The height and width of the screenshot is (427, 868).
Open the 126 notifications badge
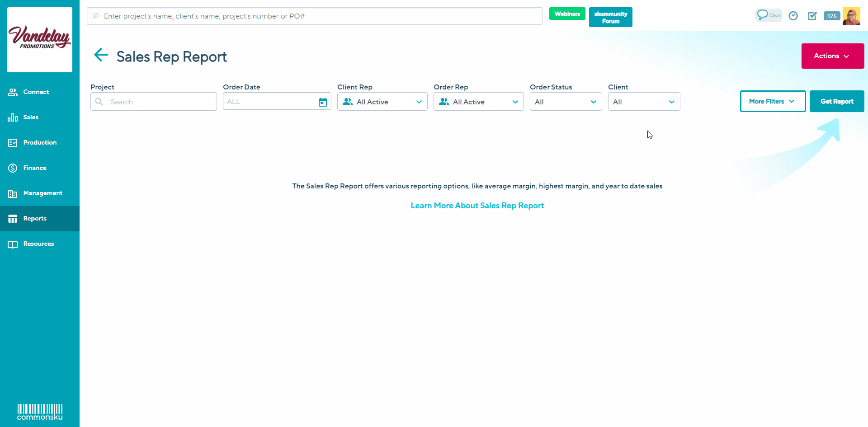832,15
